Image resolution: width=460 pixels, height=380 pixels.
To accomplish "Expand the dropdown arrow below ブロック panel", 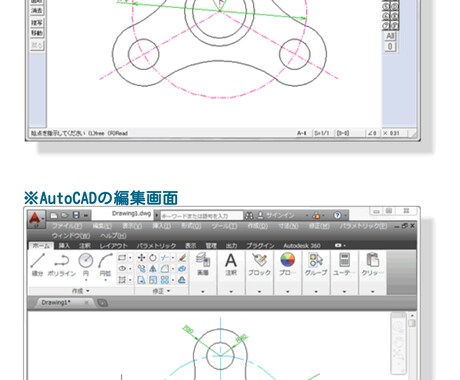I will [259, 292].
